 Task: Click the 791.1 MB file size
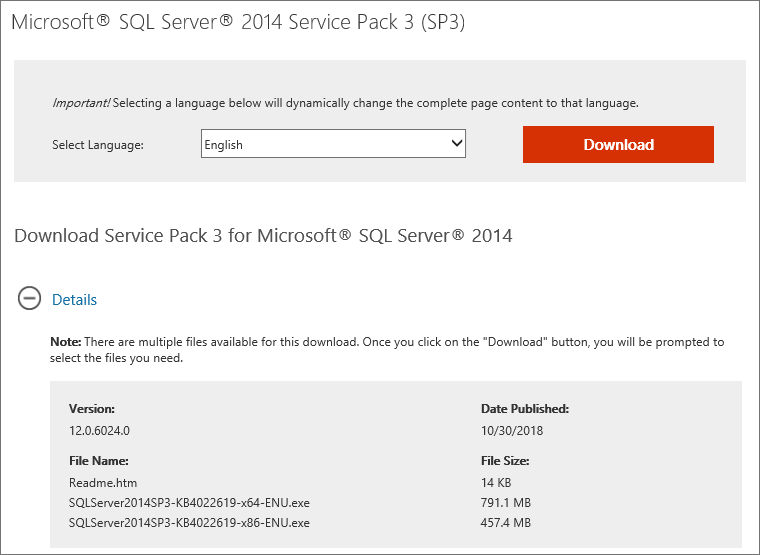click(x=505, y=502)
